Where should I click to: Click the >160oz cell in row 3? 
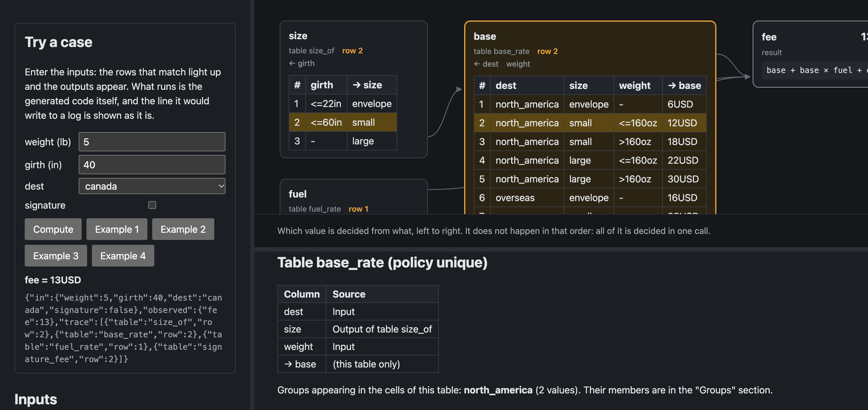point(638,142)
